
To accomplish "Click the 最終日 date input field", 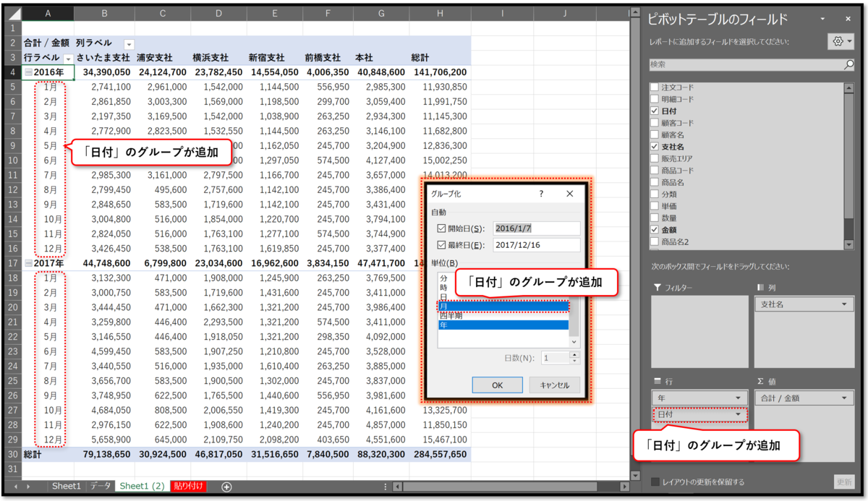I will (x=537, y=244).
